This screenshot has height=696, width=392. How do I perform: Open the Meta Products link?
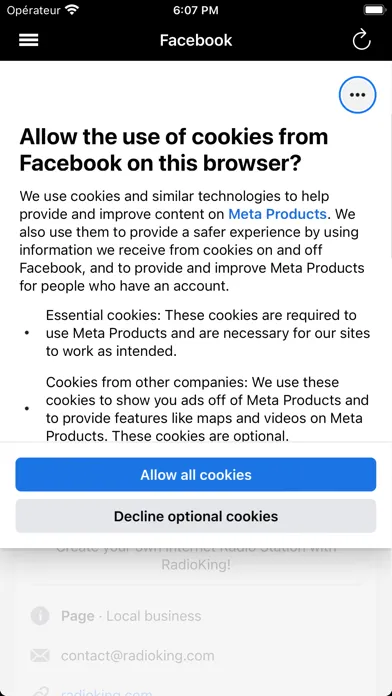(x=277, y=214)
